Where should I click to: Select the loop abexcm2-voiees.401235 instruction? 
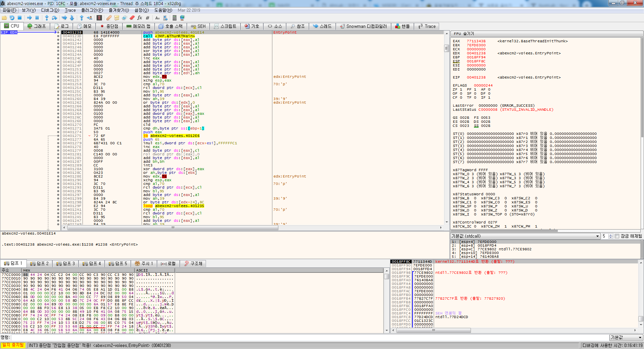pos(173,206)
